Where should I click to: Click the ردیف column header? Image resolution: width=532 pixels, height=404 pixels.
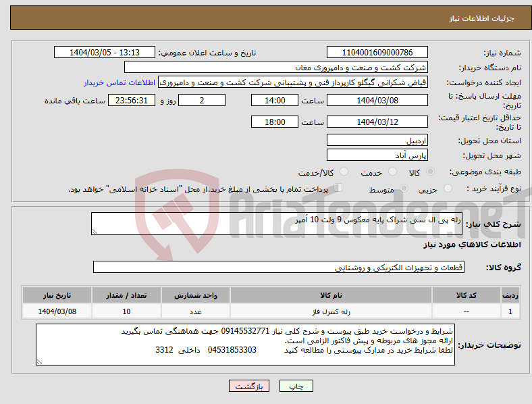tap(510, 295)
